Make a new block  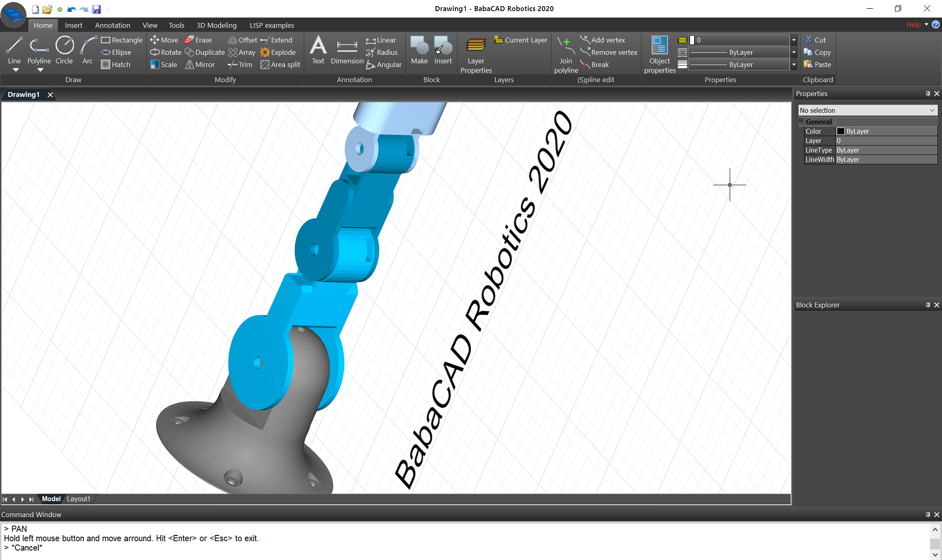point(419,50)
